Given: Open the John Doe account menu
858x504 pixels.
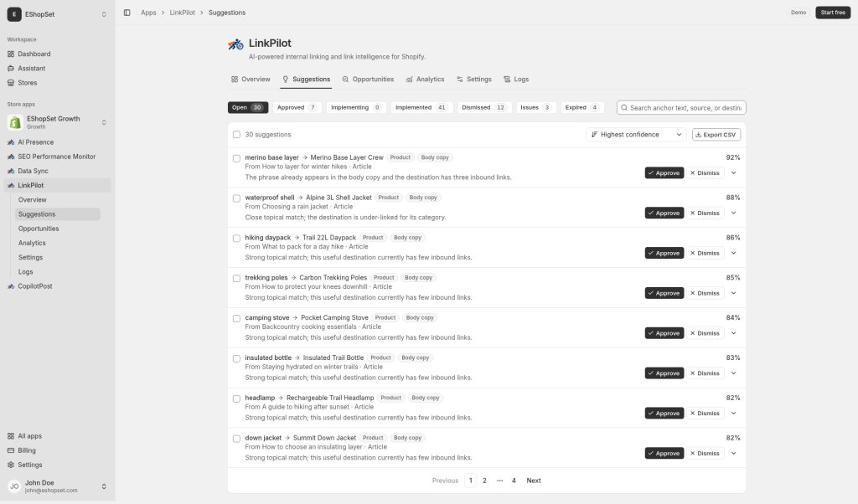Looking at the screenshot, I should pyautogui.click(x=58, y=486).
